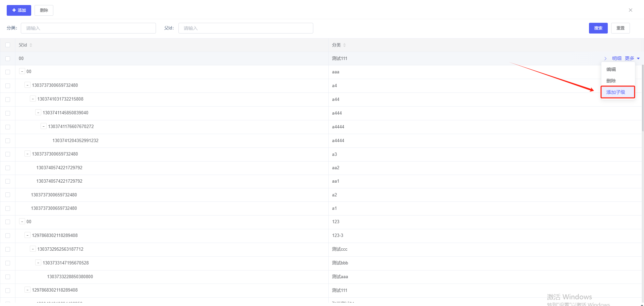Collapse the tree node for 测试ccc row
This screenshot has height=306, width=644.
click(33, 249)
